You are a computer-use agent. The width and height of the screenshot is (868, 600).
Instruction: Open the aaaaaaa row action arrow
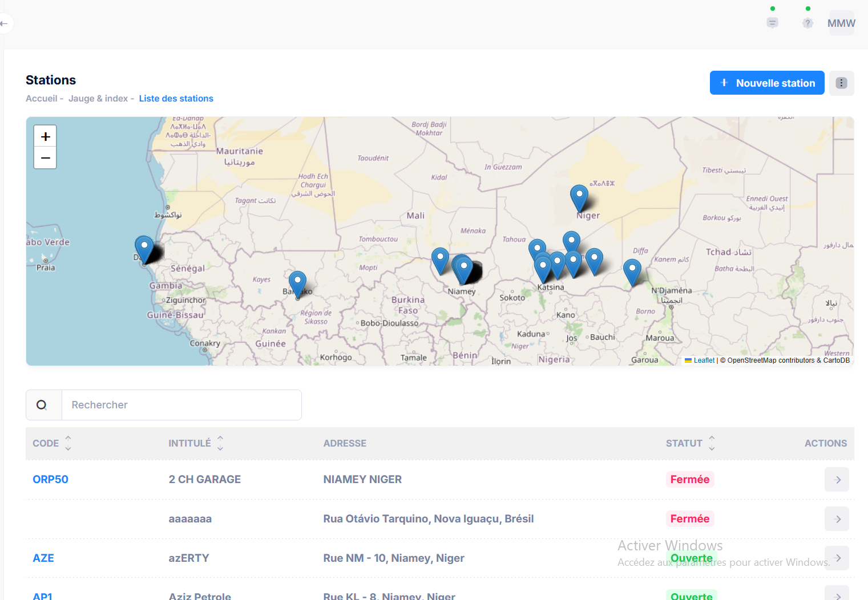tap(837, 519)
